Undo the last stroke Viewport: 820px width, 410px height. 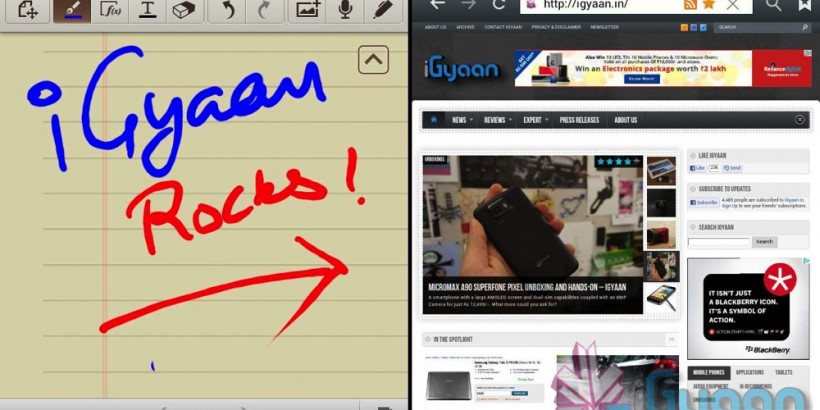227,10
